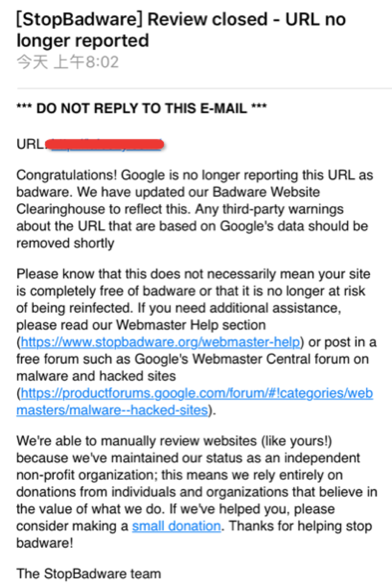Open the Google productforums malware link
The width and height of the screenshot is (392, 586).
click(x=197, y=393)
